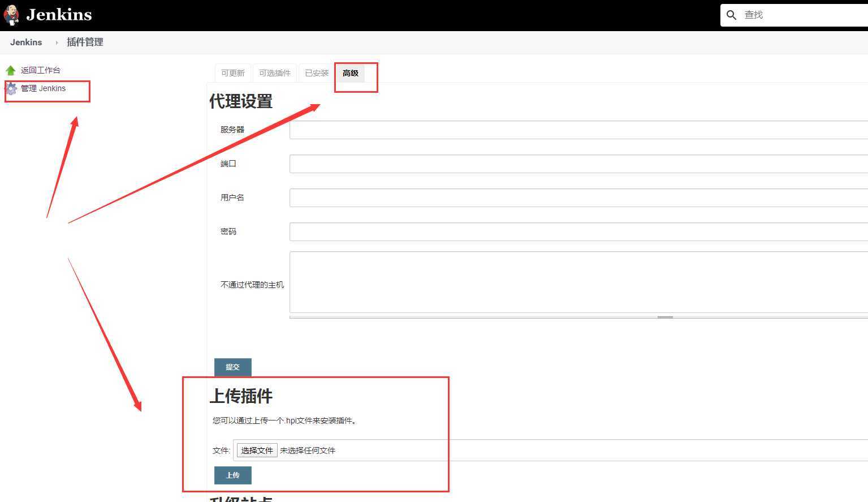Click the search magnifier icon

[x=731, y=15]
